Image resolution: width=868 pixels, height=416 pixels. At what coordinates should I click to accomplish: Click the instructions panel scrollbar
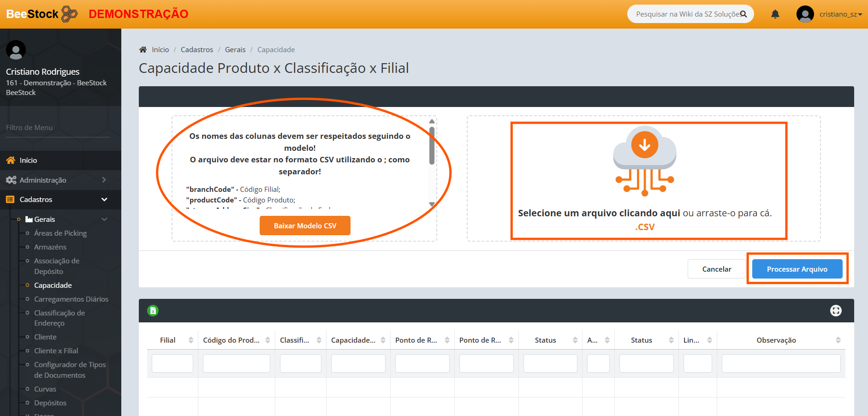point(432,147)
